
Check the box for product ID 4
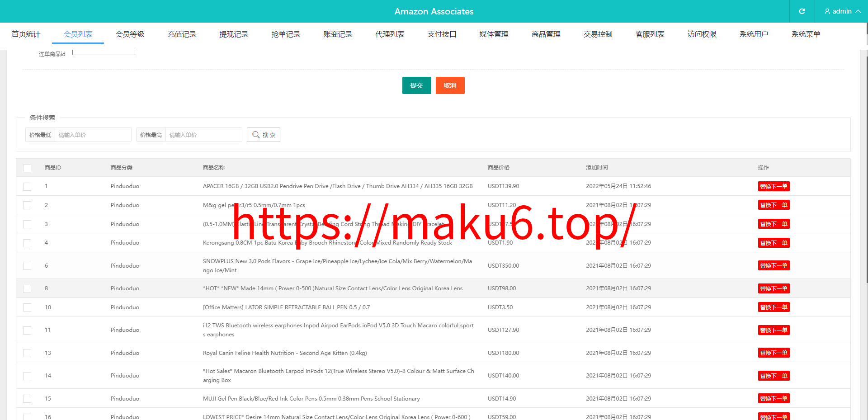(27, 243)
